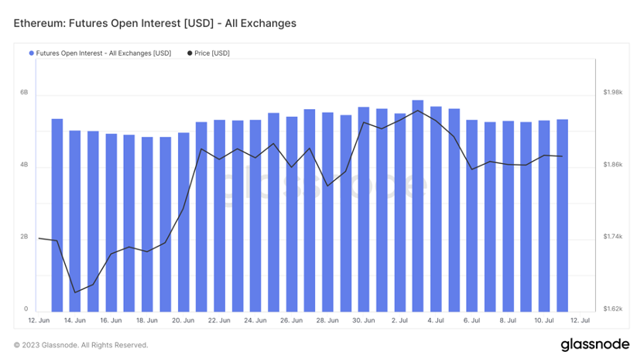Click the 20. Jun x-axis label
Viewport: 644px width, 362px height.
coord(183,320)
